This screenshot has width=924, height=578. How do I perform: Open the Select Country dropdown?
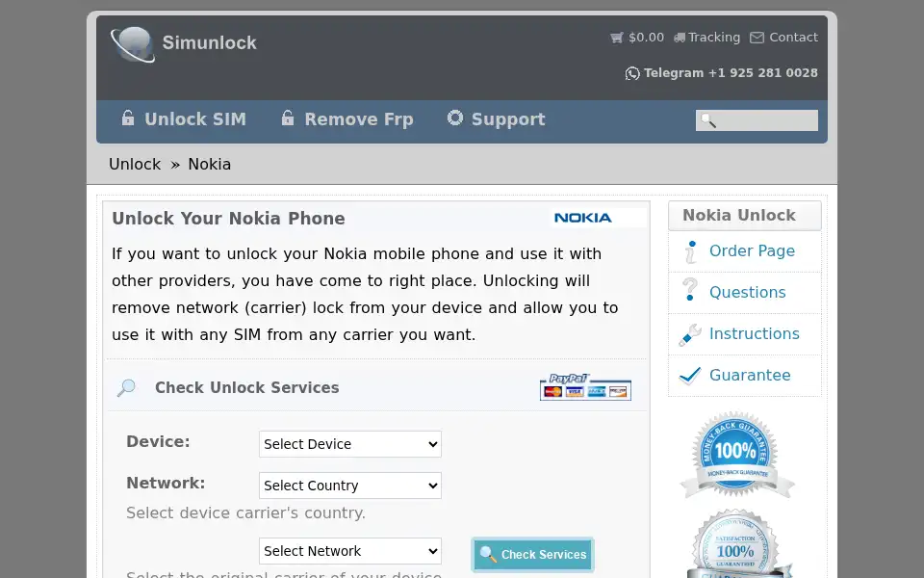350,486
